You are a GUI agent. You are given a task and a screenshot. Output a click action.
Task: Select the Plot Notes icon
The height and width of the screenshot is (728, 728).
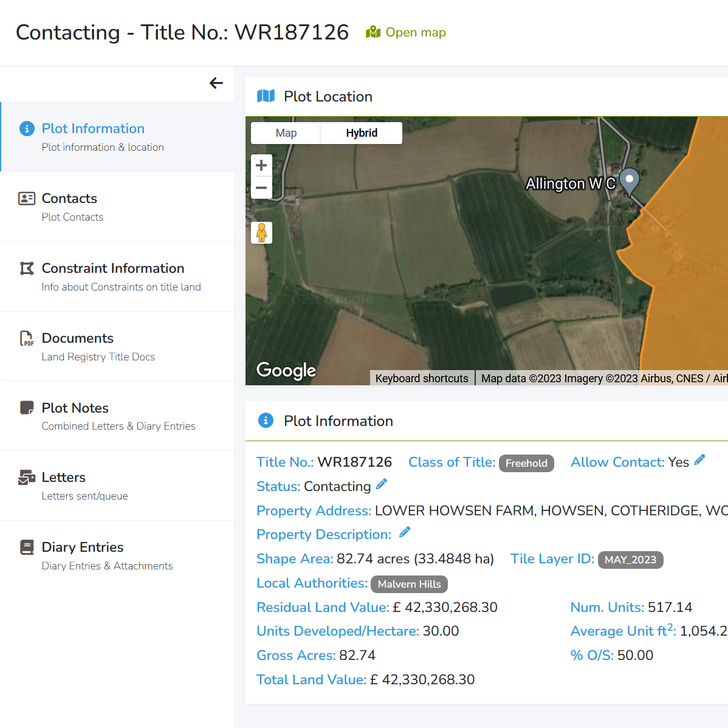coord(26,408)
